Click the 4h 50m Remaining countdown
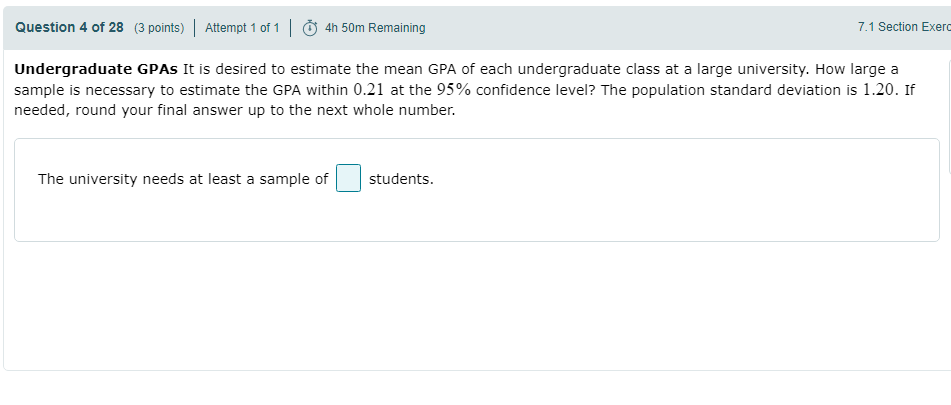 point(375,28)
